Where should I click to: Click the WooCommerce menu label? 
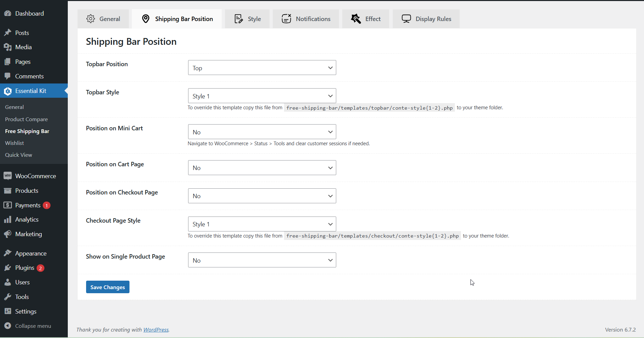(x=36, y=176)
